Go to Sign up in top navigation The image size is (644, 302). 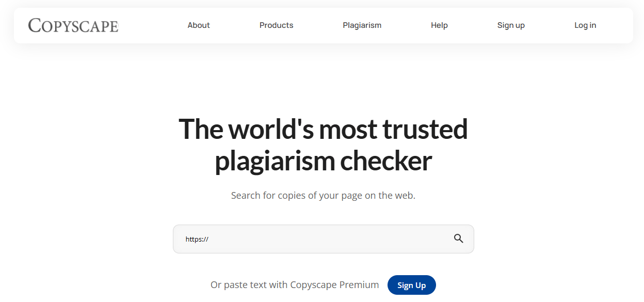coord(511,25)
